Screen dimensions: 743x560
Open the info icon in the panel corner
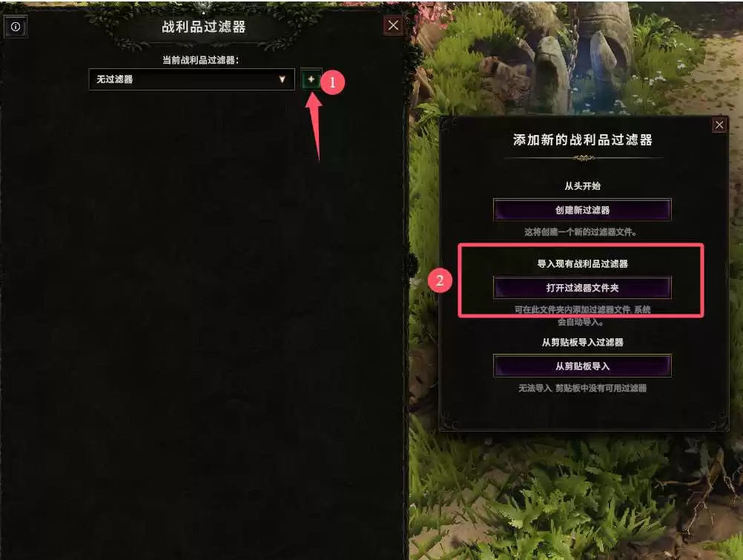15,27
